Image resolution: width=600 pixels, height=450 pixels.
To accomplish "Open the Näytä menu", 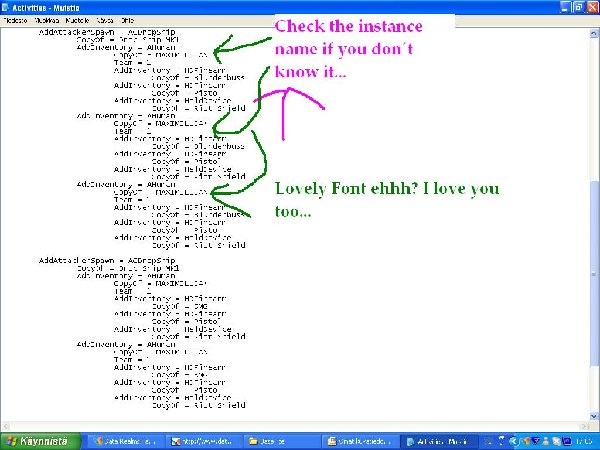I will [x=104, y=20].
